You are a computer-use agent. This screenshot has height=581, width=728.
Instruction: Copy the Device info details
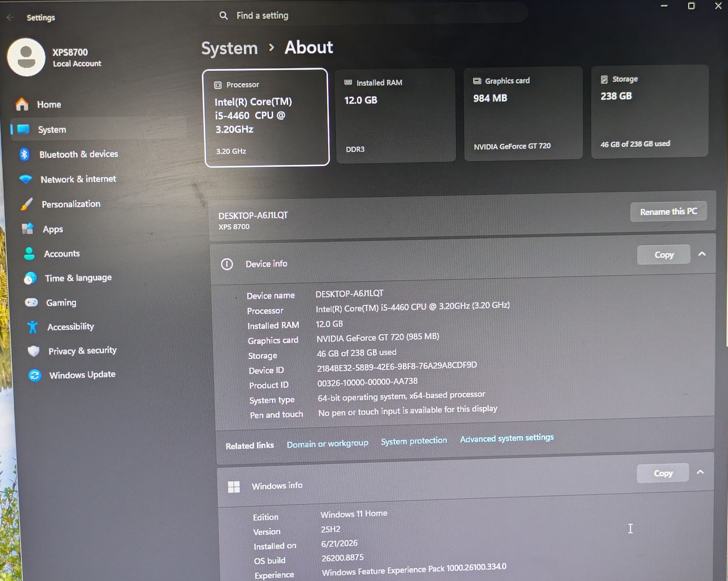click(664, 255)
